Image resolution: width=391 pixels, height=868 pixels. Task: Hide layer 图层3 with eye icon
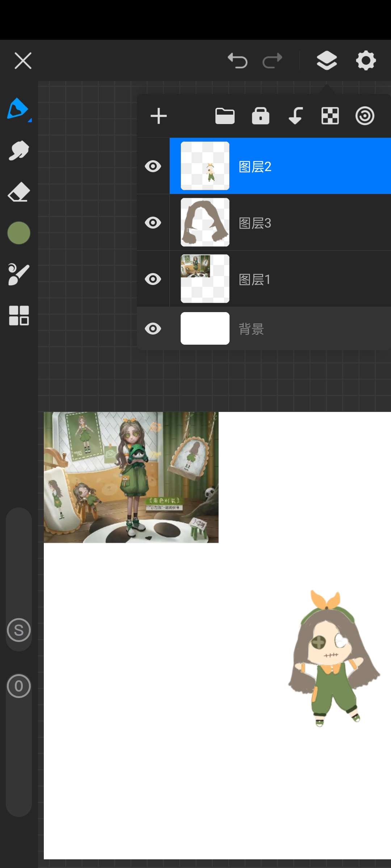153,223
